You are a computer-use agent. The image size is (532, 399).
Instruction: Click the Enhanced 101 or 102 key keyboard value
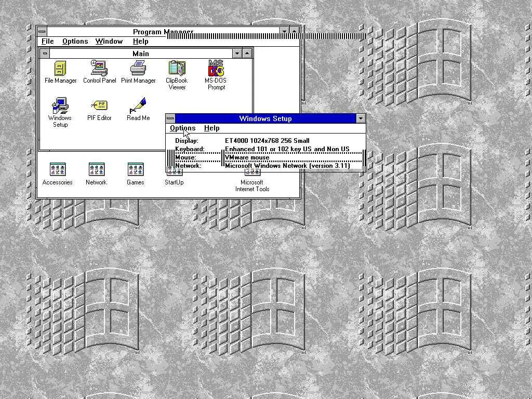(287, 149)
